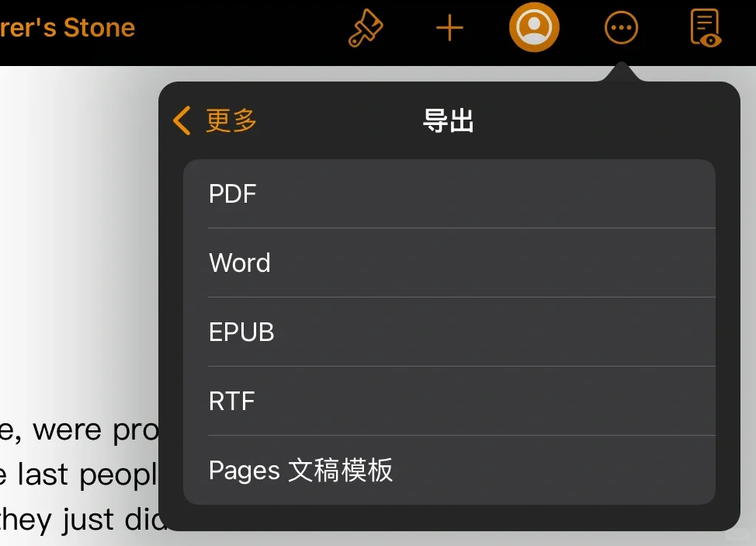Tap the document title ending in Stone

[x=68, y=27]
